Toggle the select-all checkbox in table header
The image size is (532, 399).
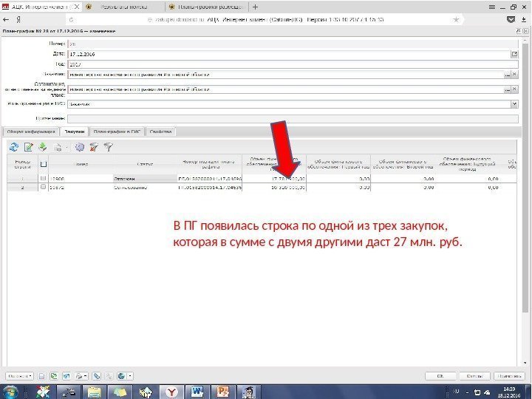pos(44,165)
